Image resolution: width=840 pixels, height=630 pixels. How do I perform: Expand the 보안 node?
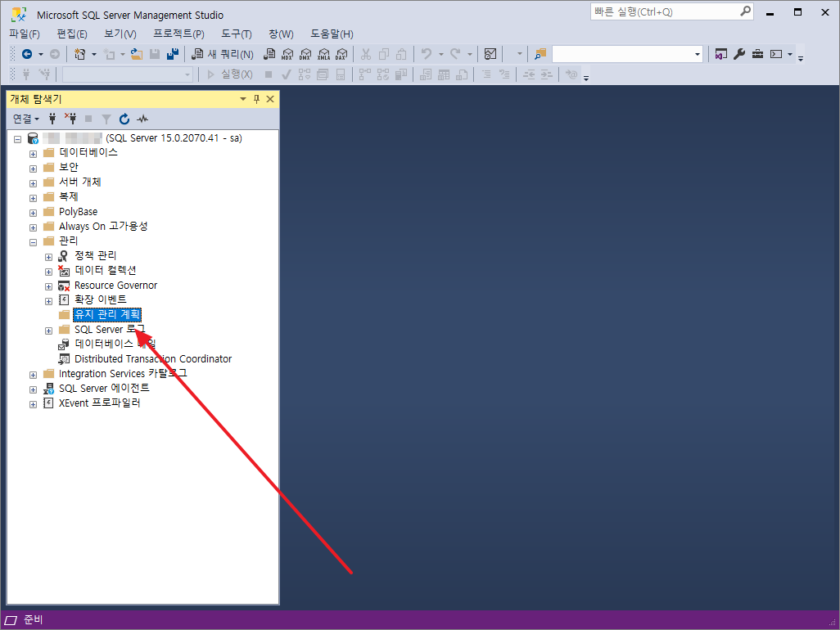pyautogui.click(x=34, y=169)
